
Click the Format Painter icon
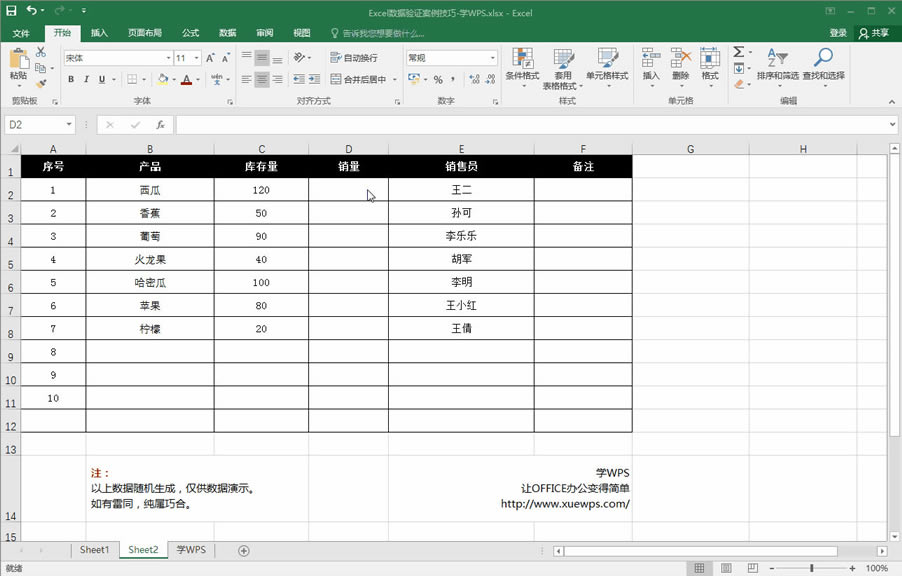[x=41, y=82]
